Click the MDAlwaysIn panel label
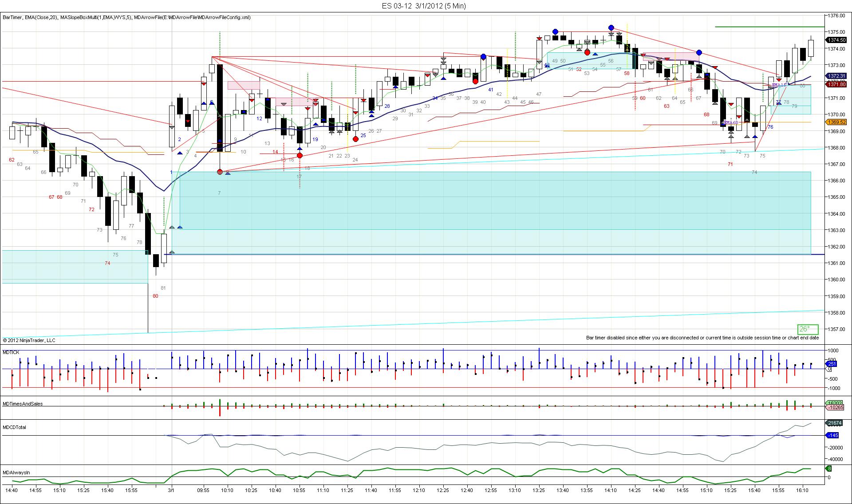Screen dimensions: 852x504 coord(16,473)
